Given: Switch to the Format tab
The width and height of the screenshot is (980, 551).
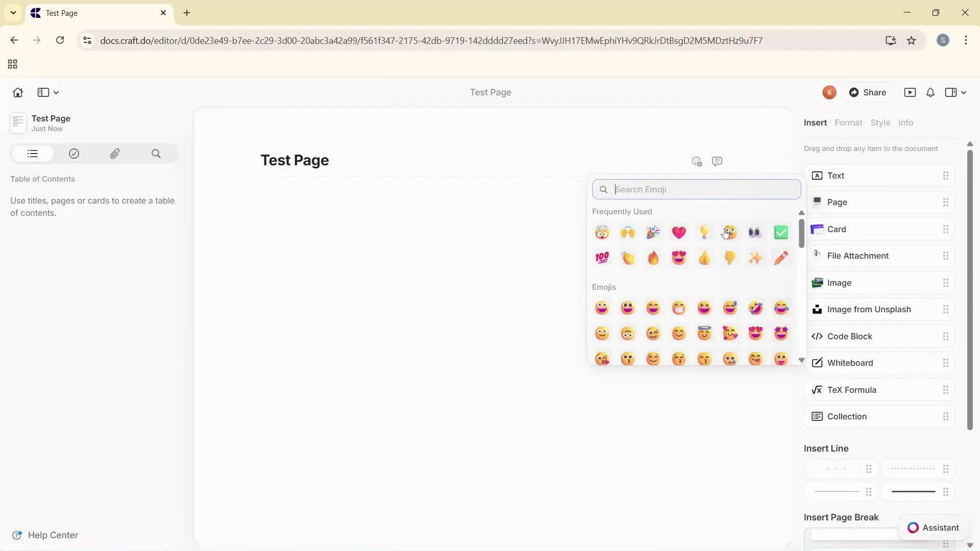Looking at the screenshot, I should 848,122.
